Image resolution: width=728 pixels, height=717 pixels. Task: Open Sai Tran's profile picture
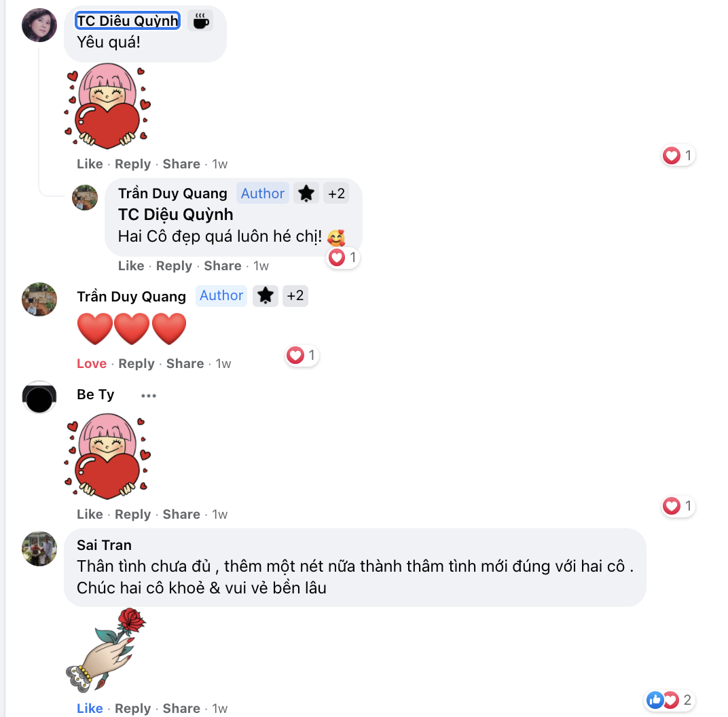pos(39,549)
